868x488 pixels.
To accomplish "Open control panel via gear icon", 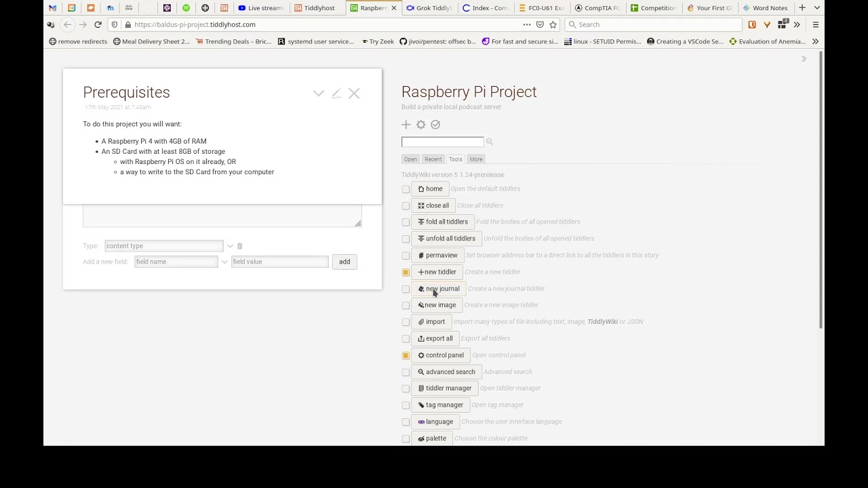I will 420,125.
